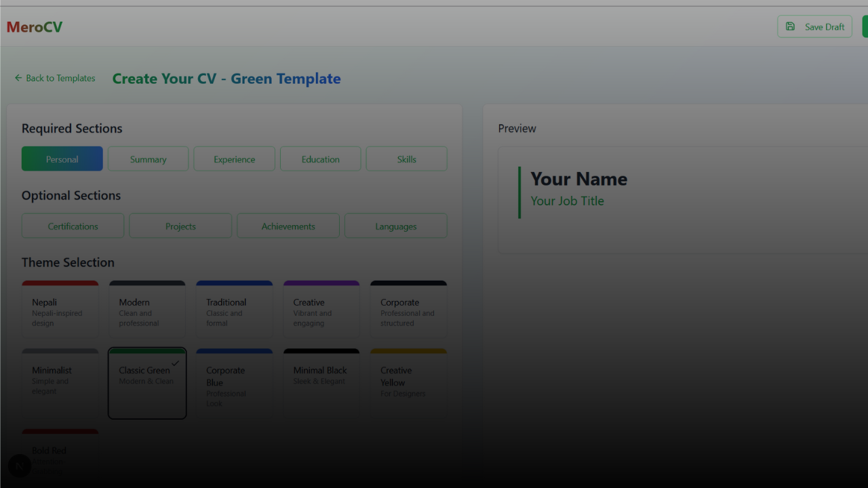The height and width of the screenshot is (488, 868).
Task: Toggle the Achievements optional section
Action: [x=288, y=225]
